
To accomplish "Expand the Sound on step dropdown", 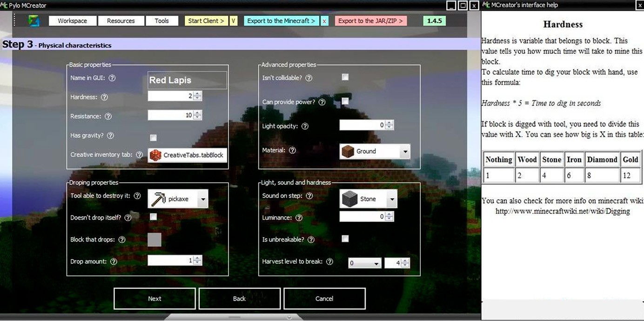I will 391,198.
